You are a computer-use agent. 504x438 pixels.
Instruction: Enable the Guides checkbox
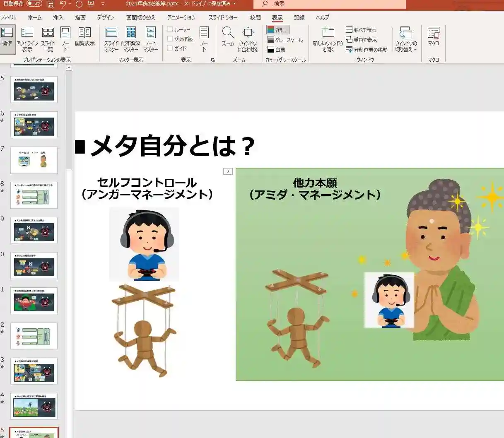click(170, 48)
